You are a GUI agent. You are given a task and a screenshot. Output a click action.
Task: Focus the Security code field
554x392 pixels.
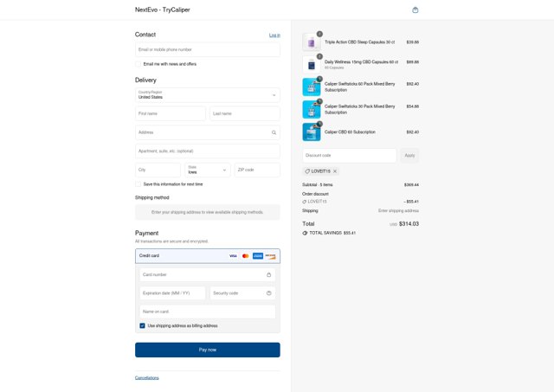click(x=242, y=293)
